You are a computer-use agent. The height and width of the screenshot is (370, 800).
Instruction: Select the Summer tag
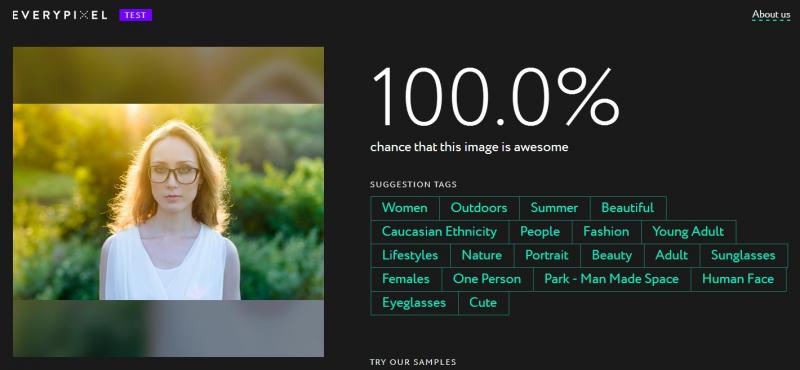pyautogui.click(x=555, y=208)
